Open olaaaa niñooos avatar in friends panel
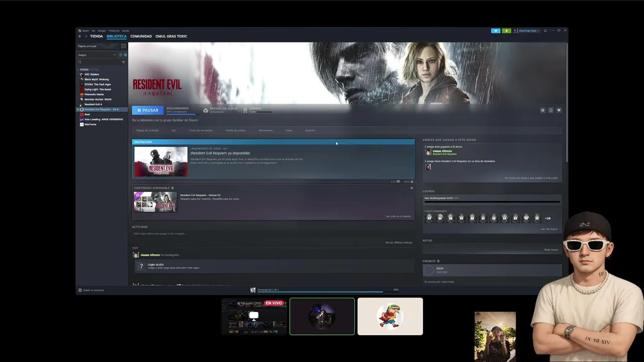This screenshot has height=362, width=644. tap(428, 152)
